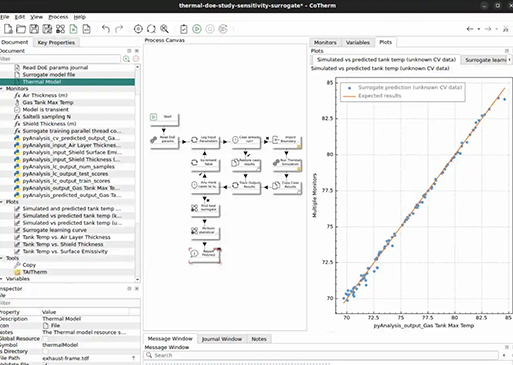Click the green run-document toolbar icon
This screenshot has width=513, height=365.
[x=73, y=29]
